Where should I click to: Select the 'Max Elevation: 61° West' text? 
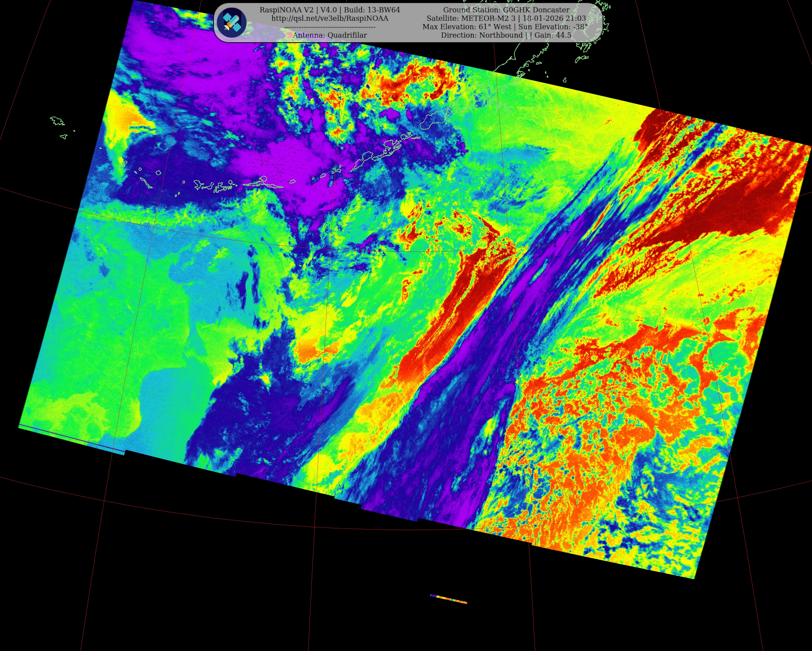(467, 27)
